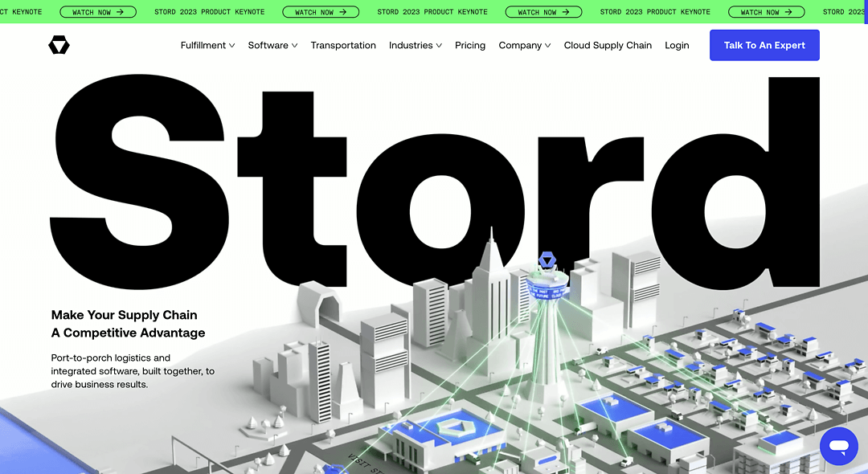Click the Talk To An Expert button
The image size is (868, 474).
coord(764,45)
